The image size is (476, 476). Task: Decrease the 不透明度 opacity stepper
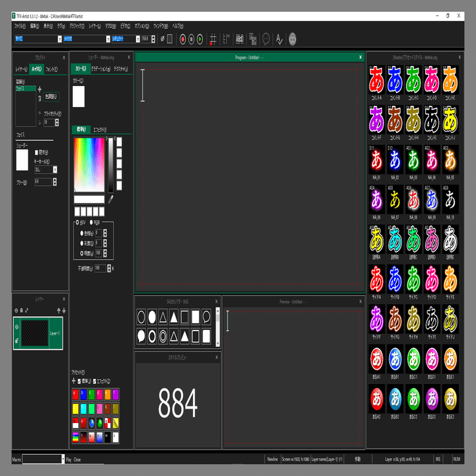(109, 270)
